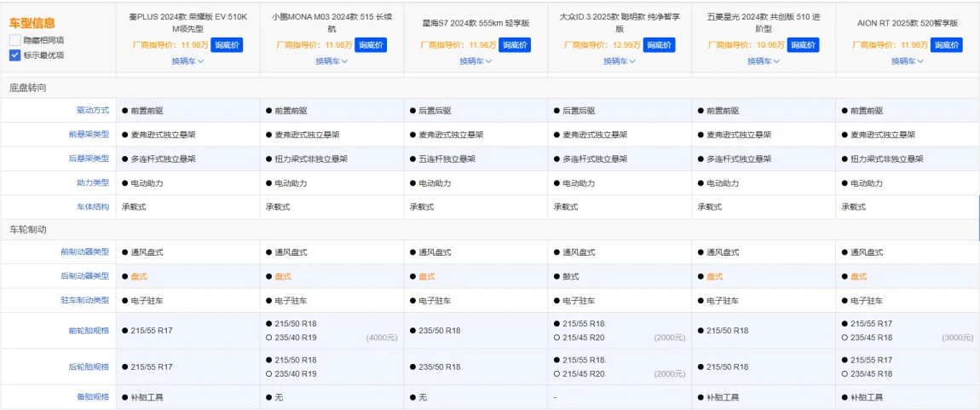Click the 车型信息 heading
Image resolution: width=980 pixels, height=410 pixels.
32,23
